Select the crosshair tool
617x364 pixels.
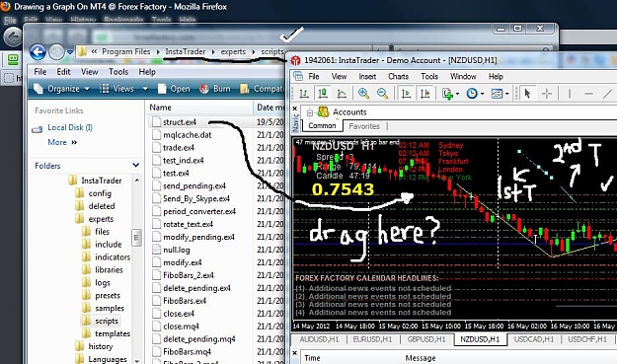pos(547,94)
